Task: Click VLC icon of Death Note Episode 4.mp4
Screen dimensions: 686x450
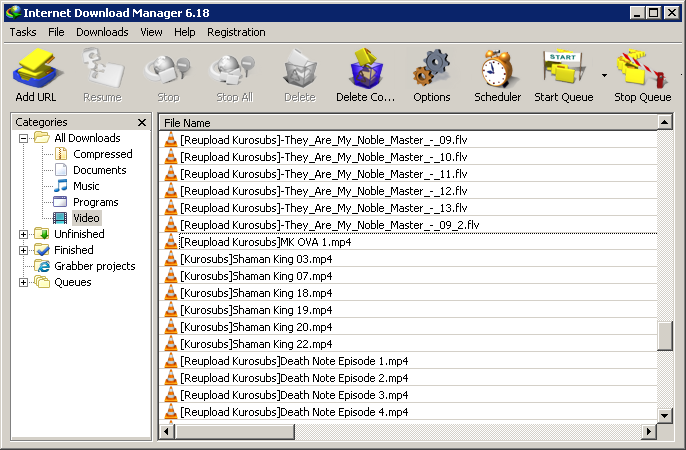Action: tap(171, 412)
